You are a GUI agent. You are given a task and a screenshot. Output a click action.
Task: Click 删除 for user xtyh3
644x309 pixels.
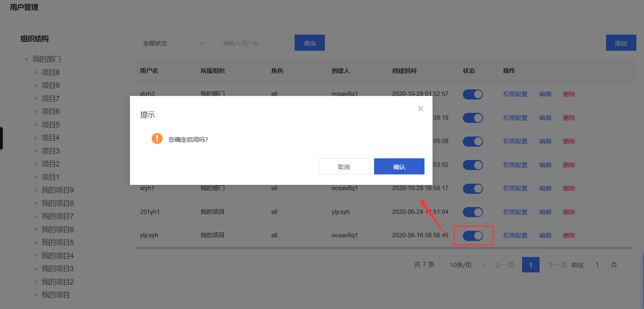[569, 94]
